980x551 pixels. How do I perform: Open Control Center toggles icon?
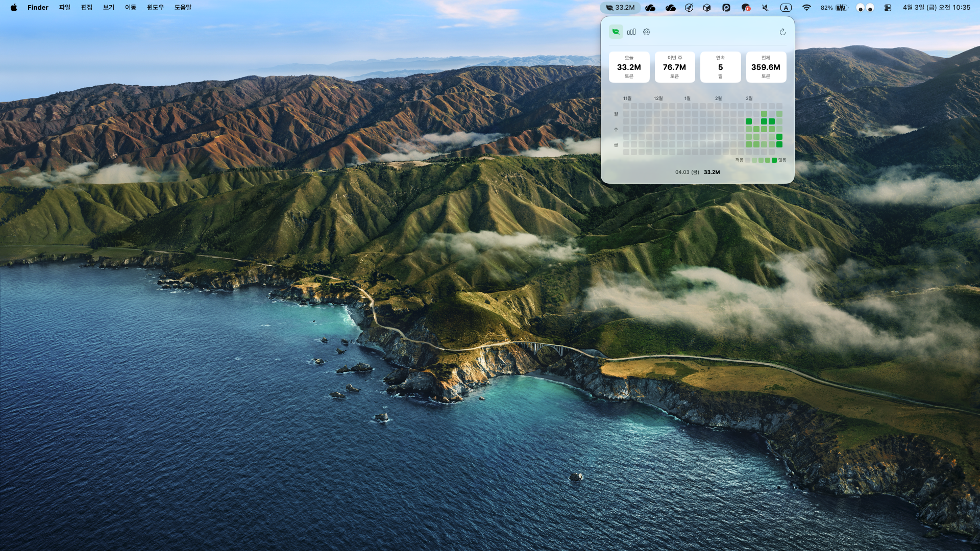[888, 8]
